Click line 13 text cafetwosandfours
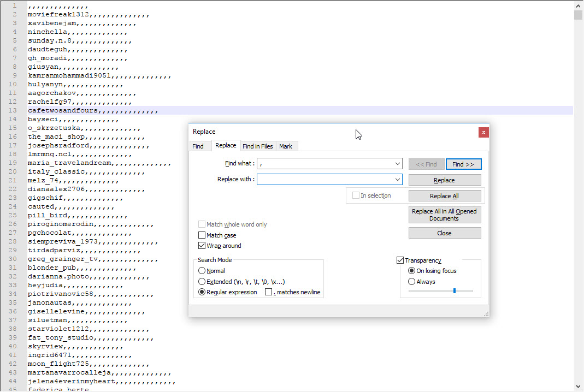Viewport: 584px width, 392px height. (x=63, y=110)
